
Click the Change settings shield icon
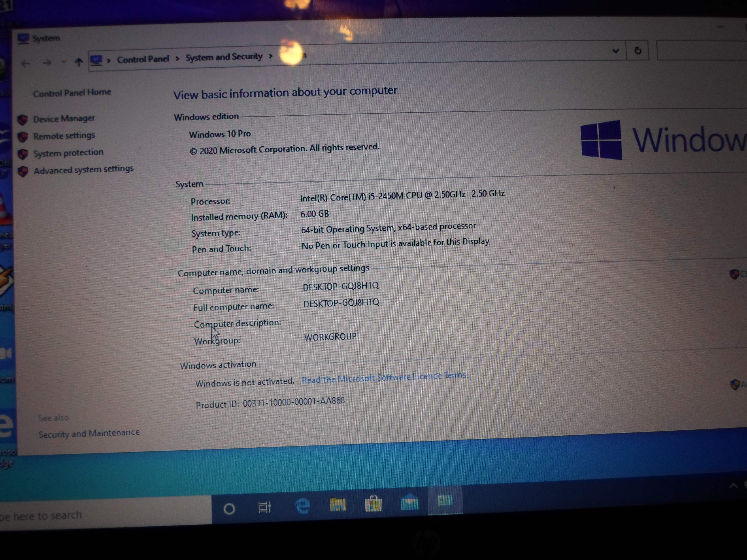tap(734, 274)
